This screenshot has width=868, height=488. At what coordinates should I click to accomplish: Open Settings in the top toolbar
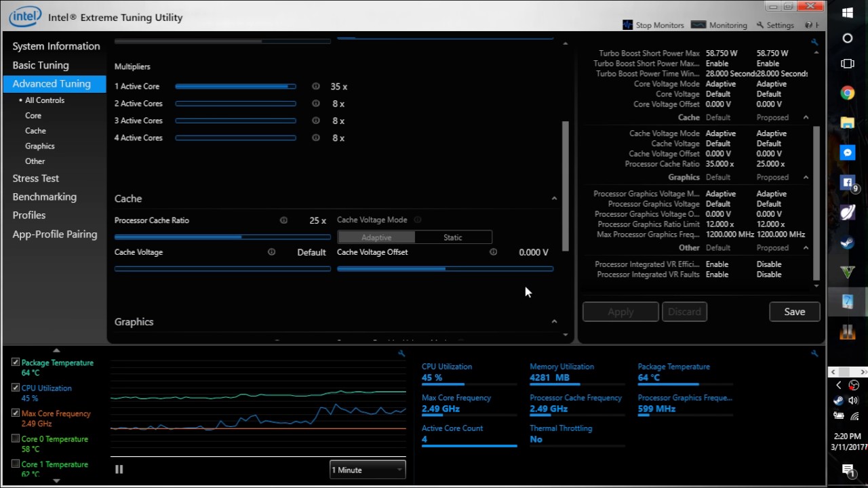[775, 25]
